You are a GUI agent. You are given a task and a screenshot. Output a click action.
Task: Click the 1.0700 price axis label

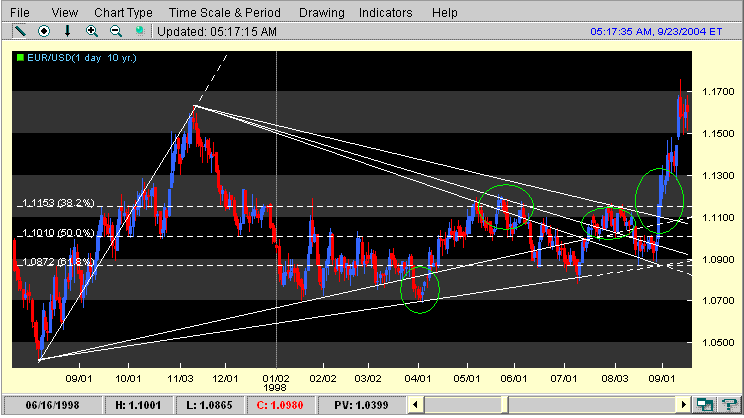pos(718,301)
